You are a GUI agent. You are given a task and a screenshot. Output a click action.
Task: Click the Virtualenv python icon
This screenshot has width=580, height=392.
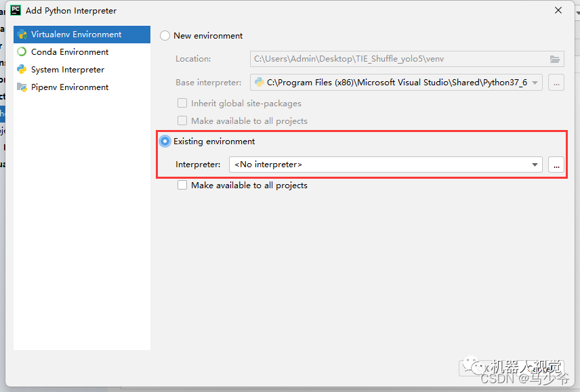pos(22,35)
